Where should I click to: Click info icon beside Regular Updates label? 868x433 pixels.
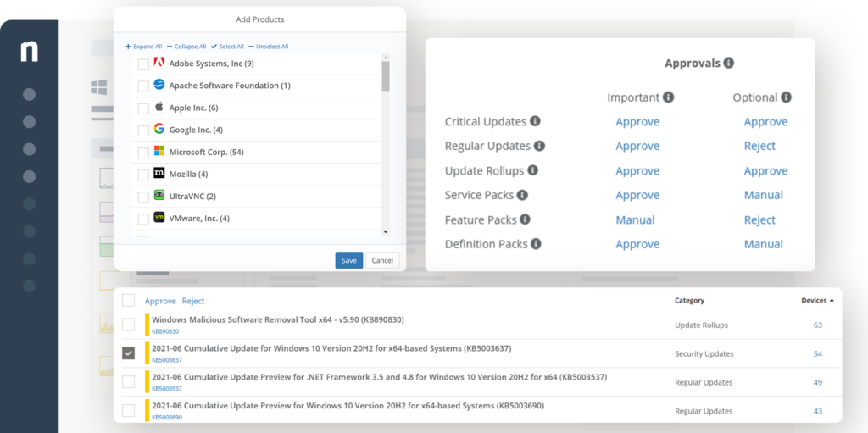tap(539, 146)
